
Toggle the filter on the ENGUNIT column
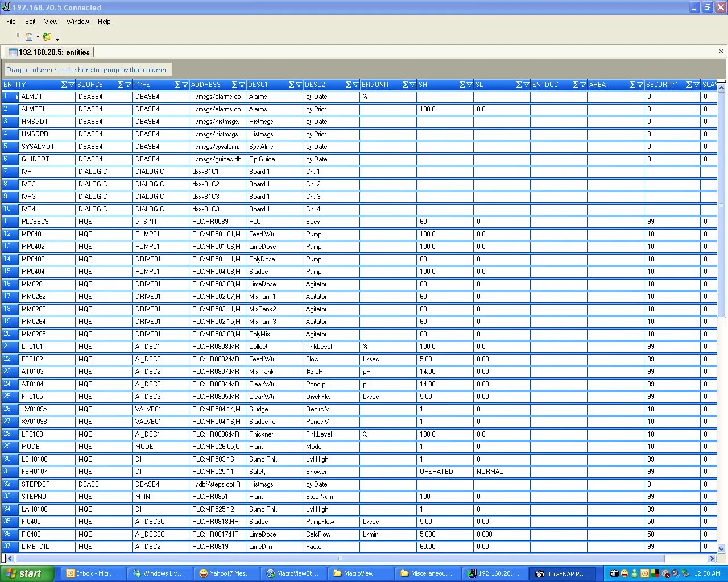(x=412, y=84)
